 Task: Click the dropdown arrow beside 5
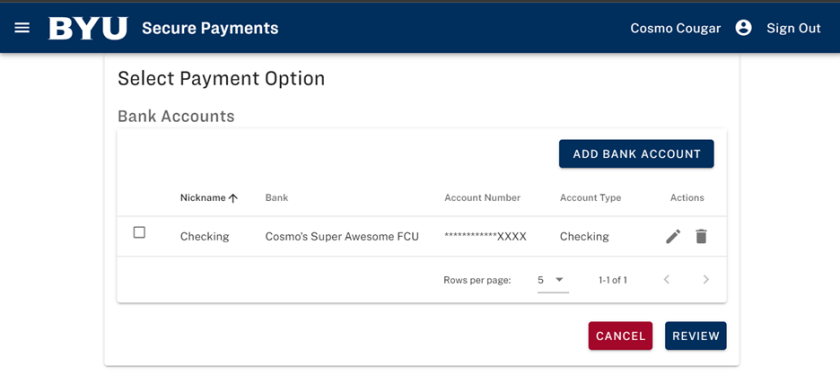[x=559, y=280]
